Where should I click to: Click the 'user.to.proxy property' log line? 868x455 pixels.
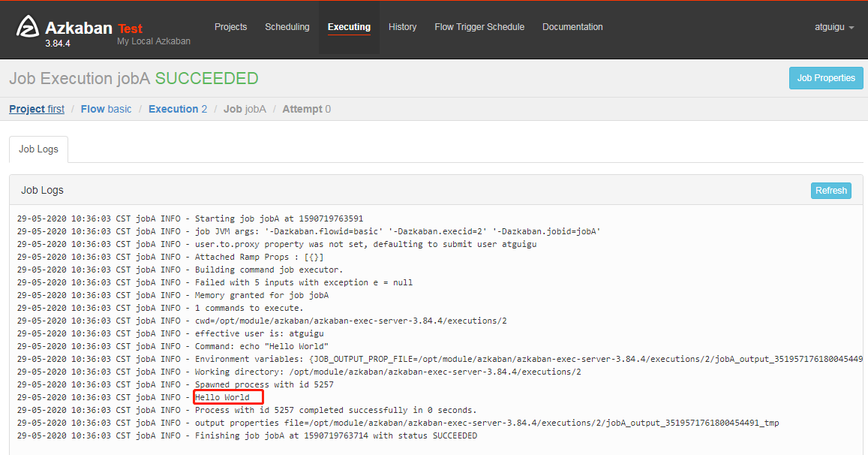277,245
